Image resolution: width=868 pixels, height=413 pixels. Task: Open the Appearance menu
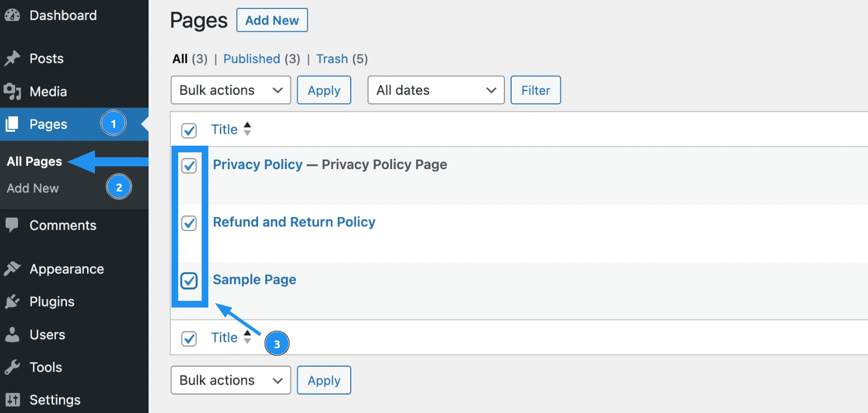click(x=74, y=269)
